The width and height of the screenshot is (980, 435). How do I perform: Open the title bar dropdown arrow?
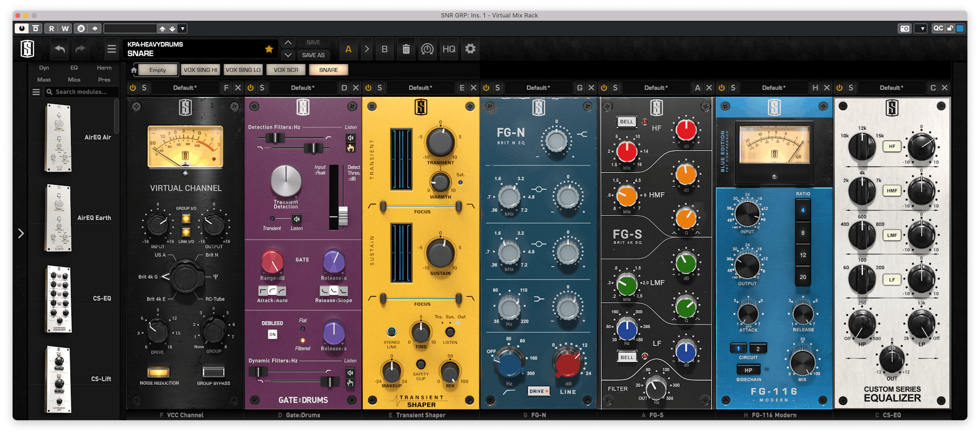tap(921, 29)
